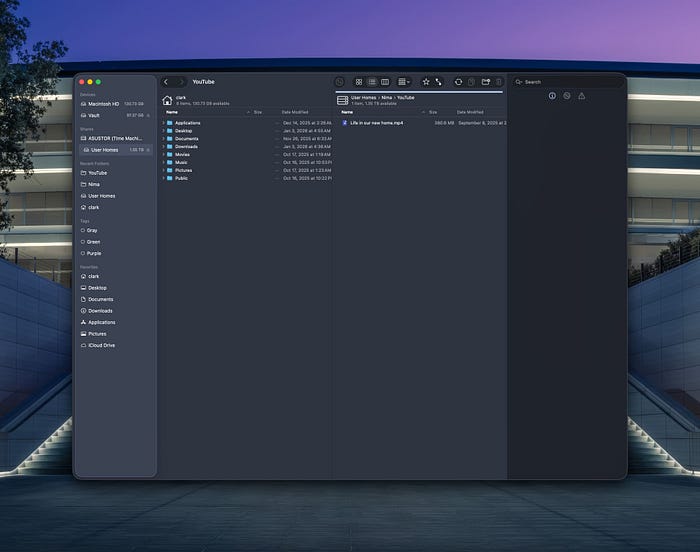Sort right pane by Size column
Image resolution: width=700 pixels, height=552 pixels.
coord(433,112)
